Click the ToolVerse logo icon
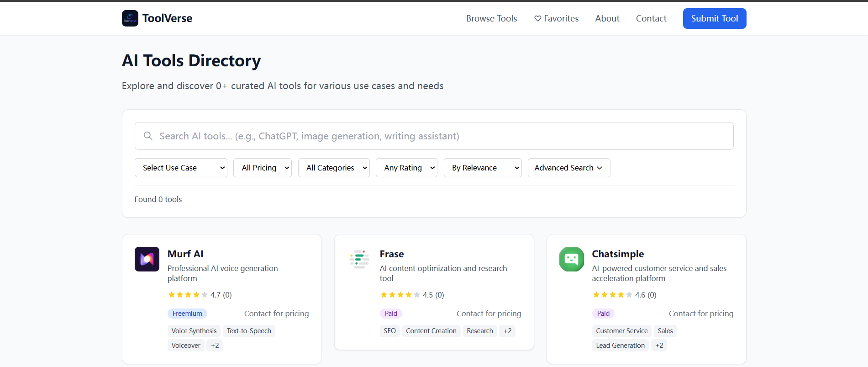This screenshot has height=367, width=868. click(130, 18)
